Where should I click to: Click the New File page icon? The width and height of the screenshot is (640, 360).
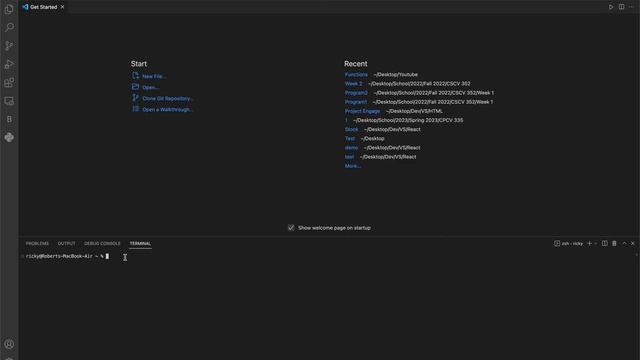[136, 76]
